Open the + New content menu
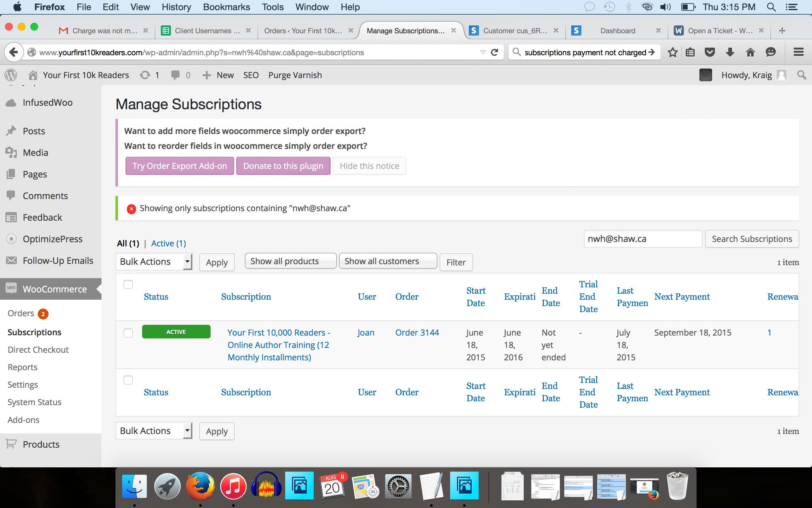812x508 pixels. (x=218, y=75)
